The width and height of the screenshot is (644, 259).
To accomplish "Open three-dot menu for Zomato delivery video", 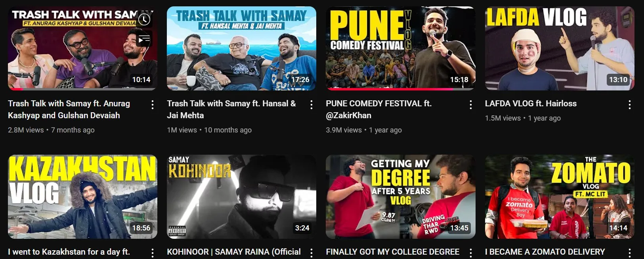I will (629, 253).
